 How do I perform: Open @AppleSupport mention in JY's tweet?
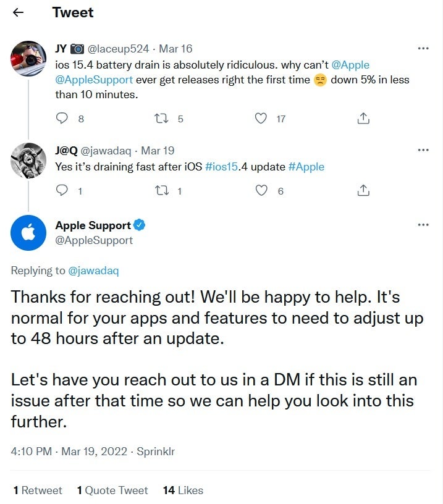point(94,80)
